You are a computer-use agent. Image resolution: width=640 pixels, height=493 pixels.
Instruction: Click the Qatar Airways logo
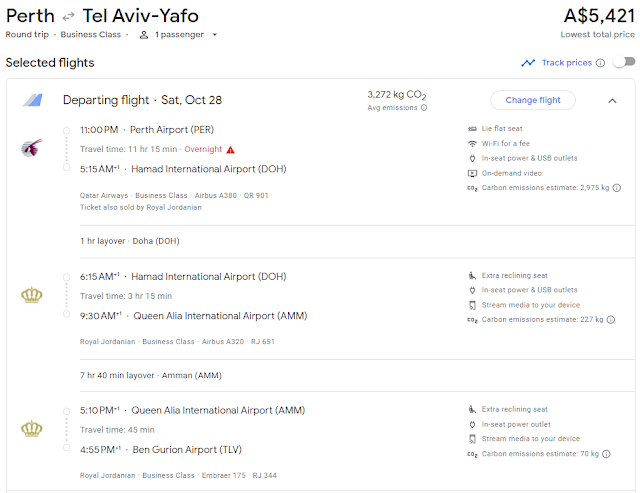point(31,149)
